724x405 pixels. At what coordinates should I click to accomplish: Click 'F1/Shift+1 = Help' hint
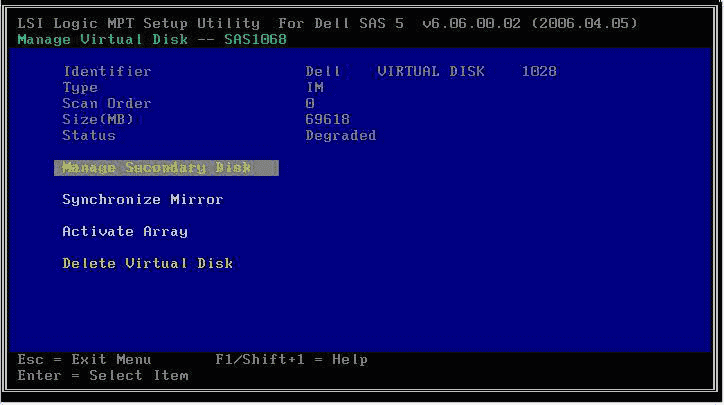291,359
